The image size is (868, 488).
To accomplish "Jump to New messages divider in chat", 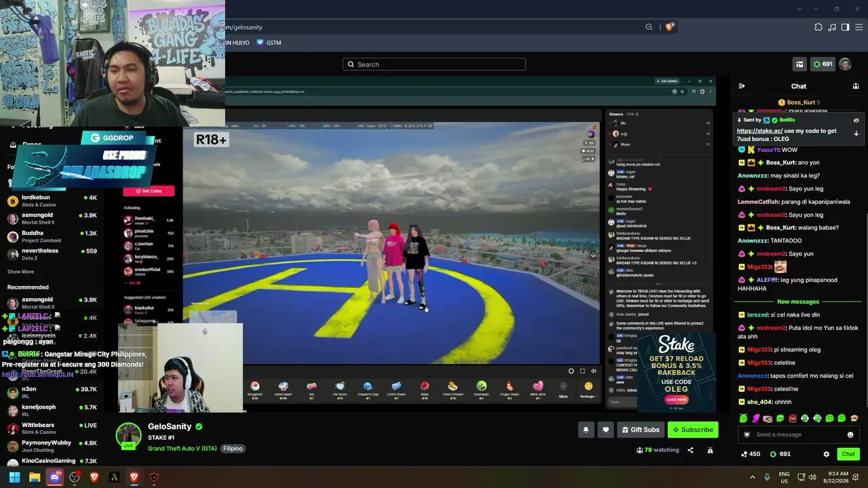I will 798,302.
